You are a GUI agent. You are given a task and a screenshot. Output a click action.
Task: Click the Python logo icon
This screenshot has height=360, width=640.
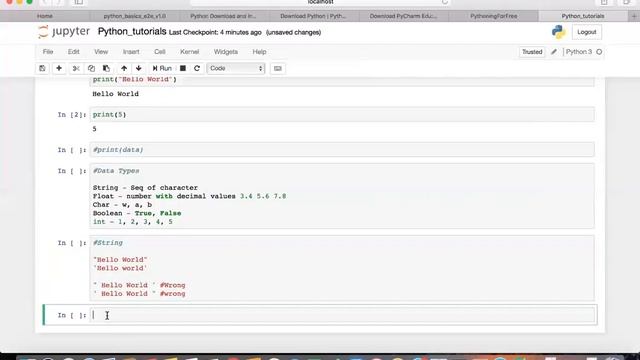(558, 32)
